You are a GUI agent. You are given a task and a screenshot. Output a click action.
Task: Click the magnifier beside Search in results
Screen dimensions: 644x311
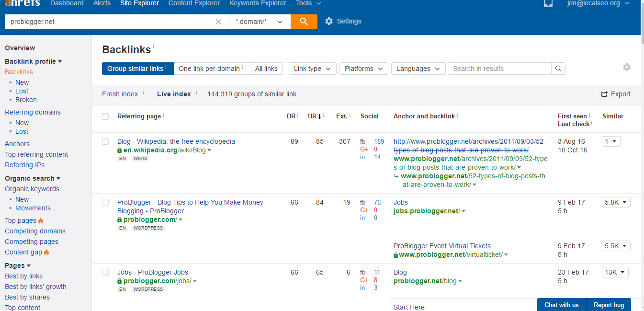click(558, 69)
